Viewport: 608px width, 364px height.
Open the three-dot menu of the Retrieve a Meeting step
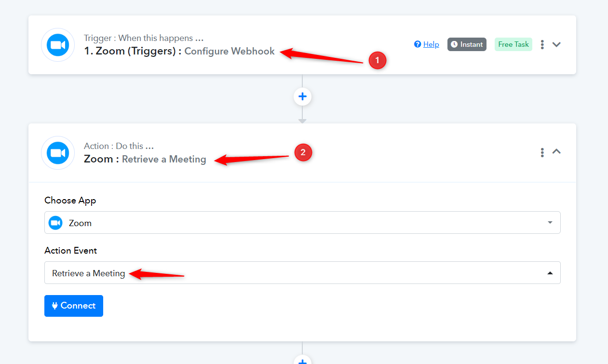pos(542,152)
